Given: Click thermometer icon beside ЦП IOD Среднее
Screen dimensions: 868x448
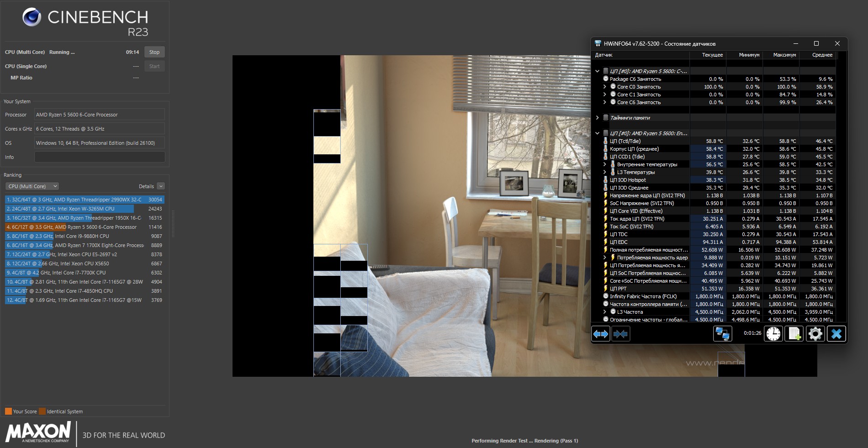Looking at the screenshot, I should pos(606,188).
